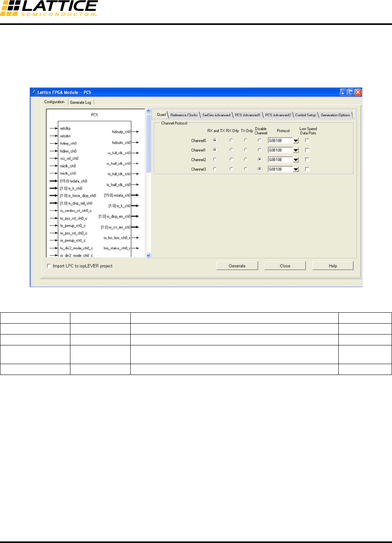The width and height of the screenshot is (392, 543).
Task: Open Channel3 protocol dropdown arrow
Action: click(296, 169)
